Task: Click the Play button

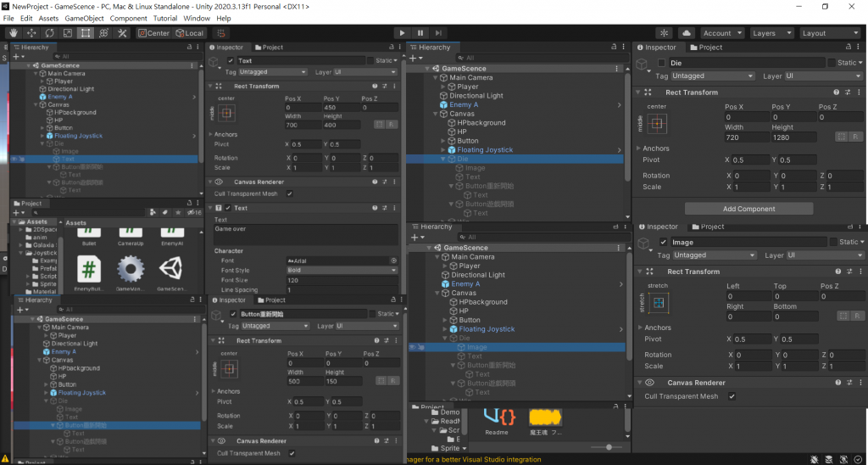Action: click(403, 33)
